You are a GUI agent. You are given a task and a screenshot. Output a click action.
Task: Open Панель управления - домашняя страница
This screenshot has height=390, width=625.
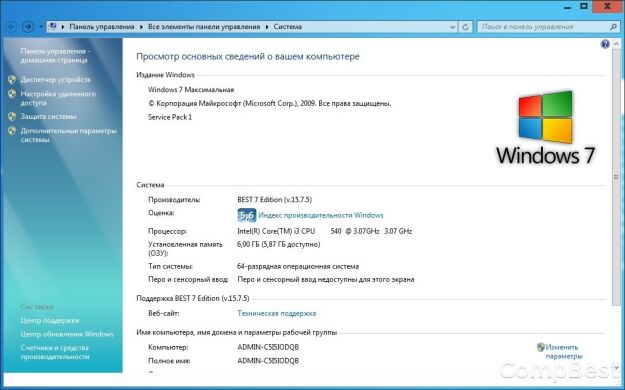(x=55, y=56)
